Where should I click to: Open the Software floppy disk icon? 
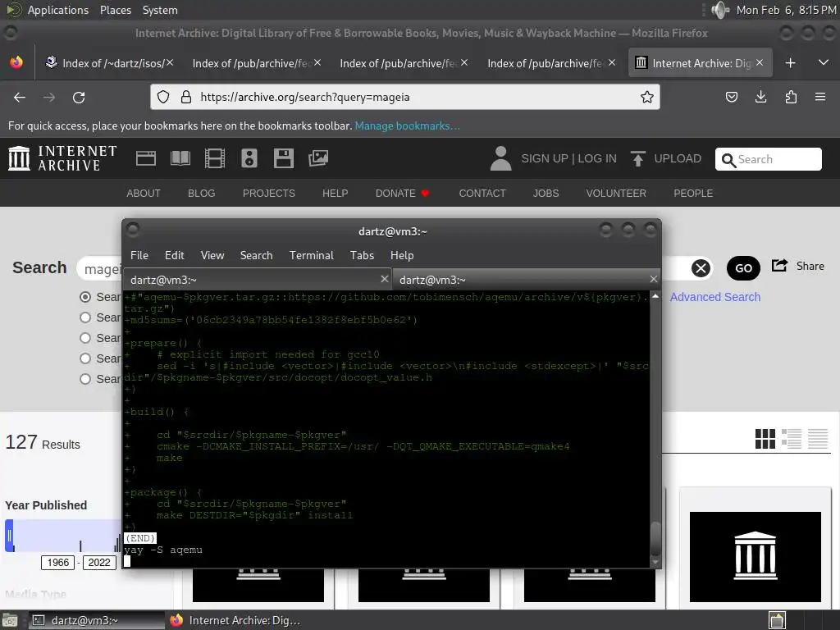point(283,158)
